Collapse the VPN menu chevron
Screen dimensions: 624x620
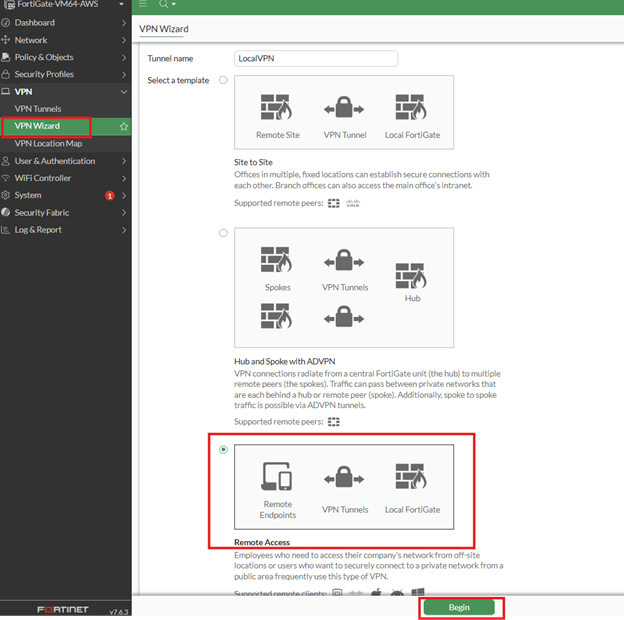124,92
